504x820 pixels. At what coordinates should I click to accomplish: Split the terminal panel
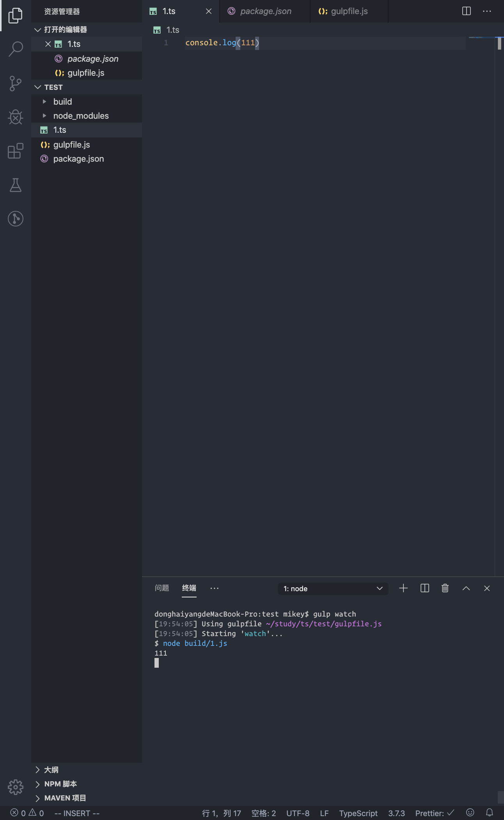[x=425, y=588]
